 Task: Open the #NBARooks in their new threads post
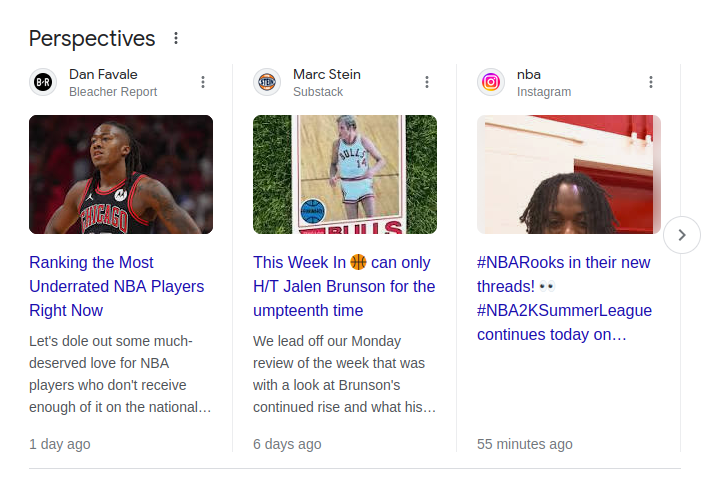pyautogui.click(x=565, y=298)
